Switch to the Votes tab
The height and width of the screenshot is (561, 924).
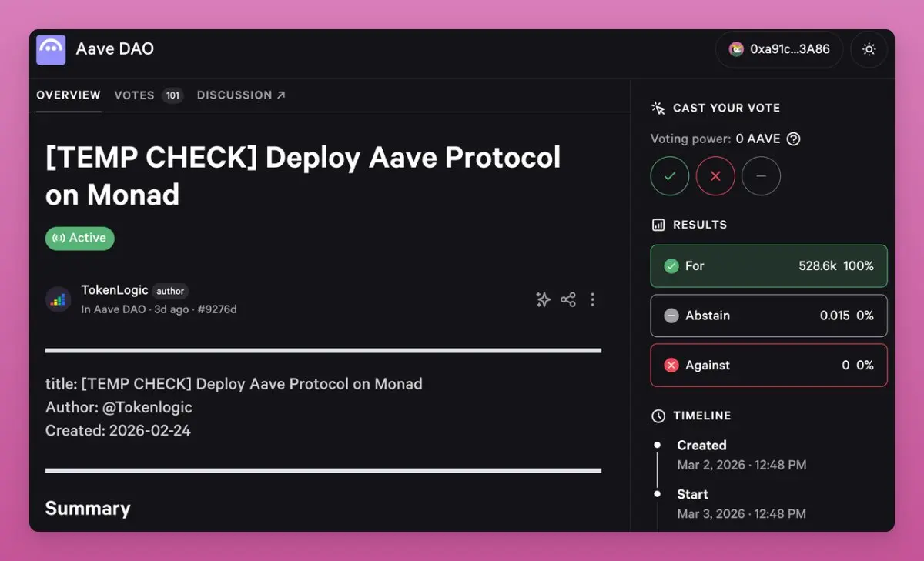click(149, 95)
